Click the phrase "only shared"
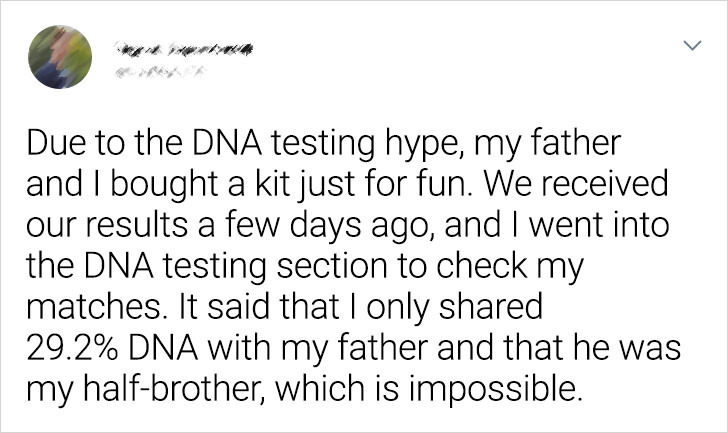The image size is (728, 433). pos(454,306)
